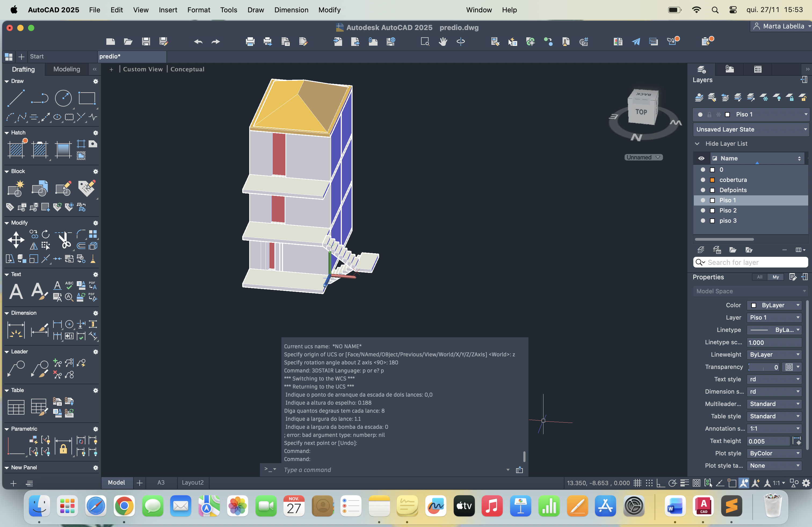The height and width of the screenshot is (527, 812).
Task: Click the Pan hand tool in toolbar
Action: (443, 42)
